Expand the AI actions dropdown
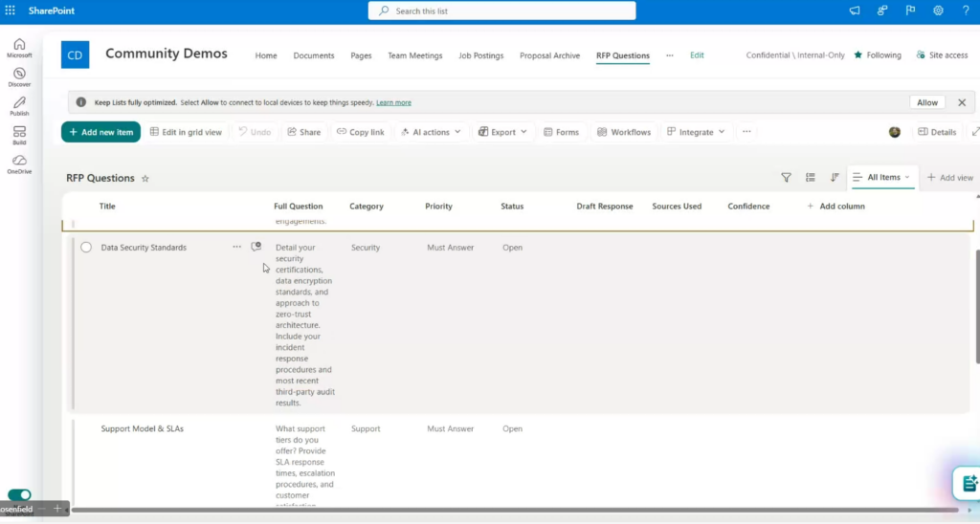The width and height of the screenshot is (980, 524). [431, 132]
